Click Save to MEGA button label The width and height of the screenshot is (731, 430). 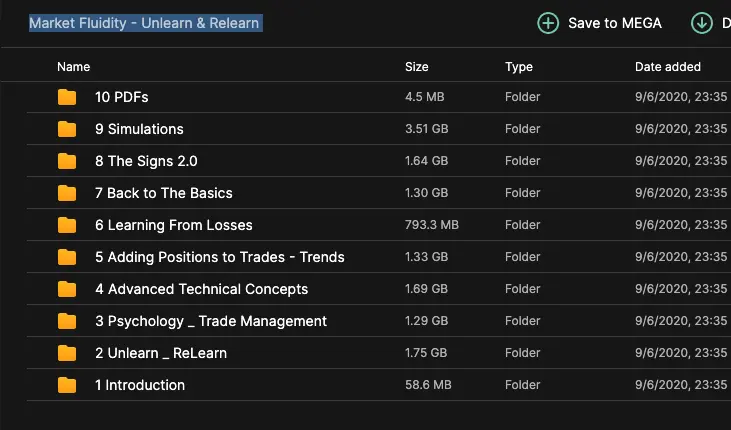[x=614, y=23]
